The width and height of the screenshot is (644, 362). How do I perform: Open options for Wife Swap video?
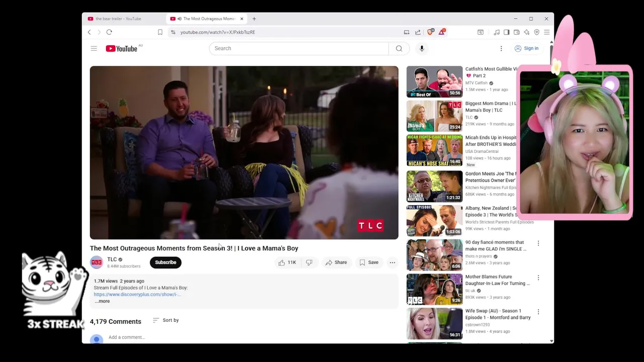538,312
